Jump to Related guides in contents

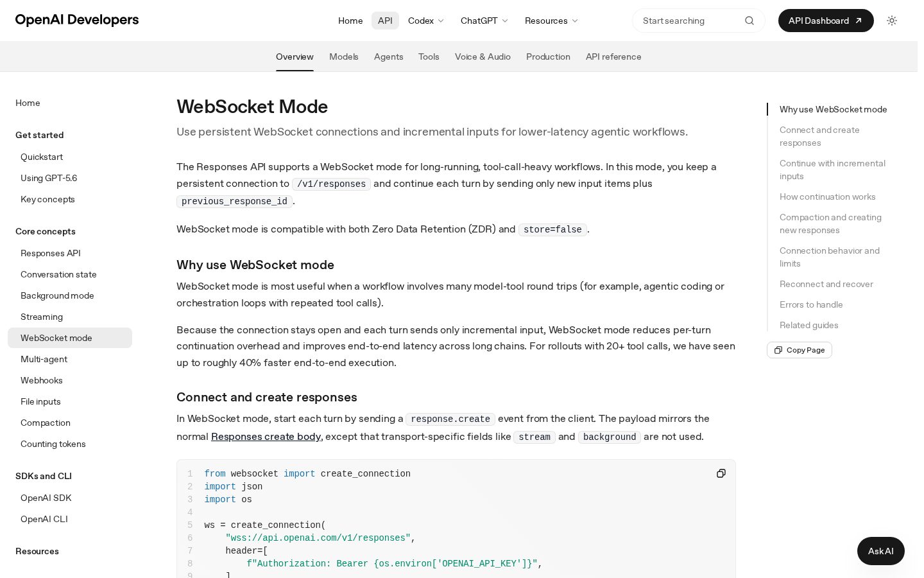coord(809,325)
